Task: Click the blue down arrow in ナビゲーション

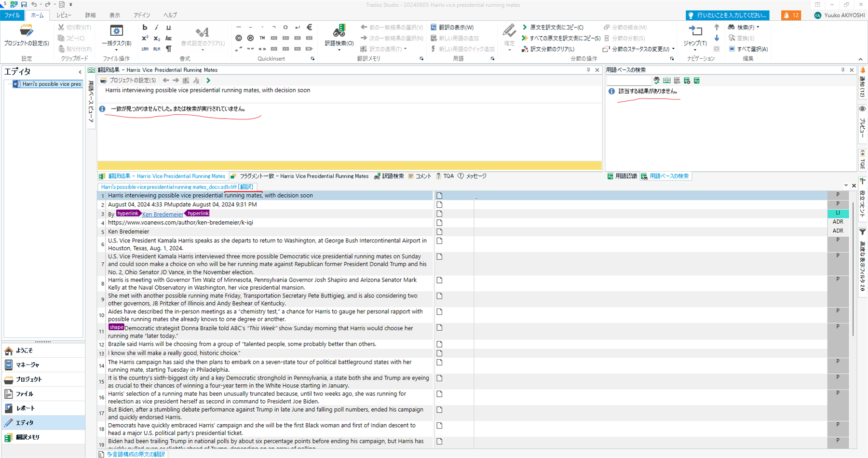Action: point(717,38)
